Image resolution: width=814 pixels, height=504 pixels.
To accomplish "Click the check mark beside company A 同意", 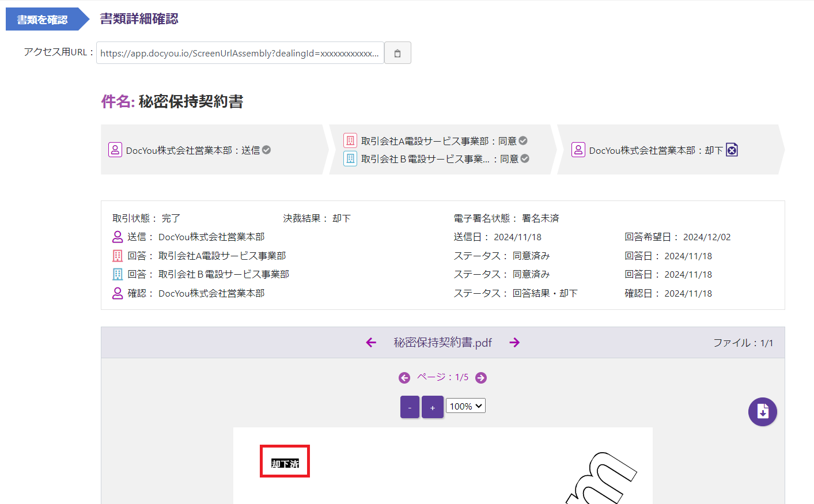I will point(523,141).
